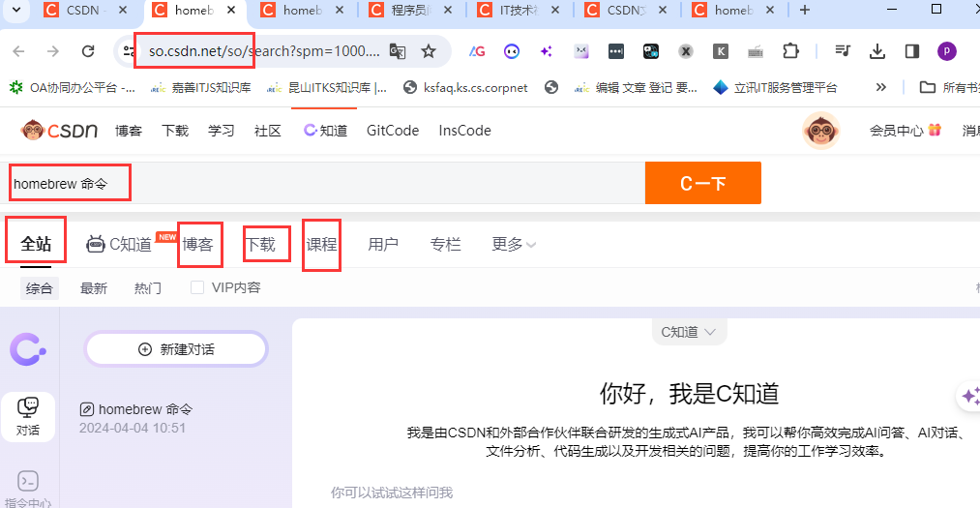
Task: Open the homebrew 命令 conversation history
Action: [136, 418]
